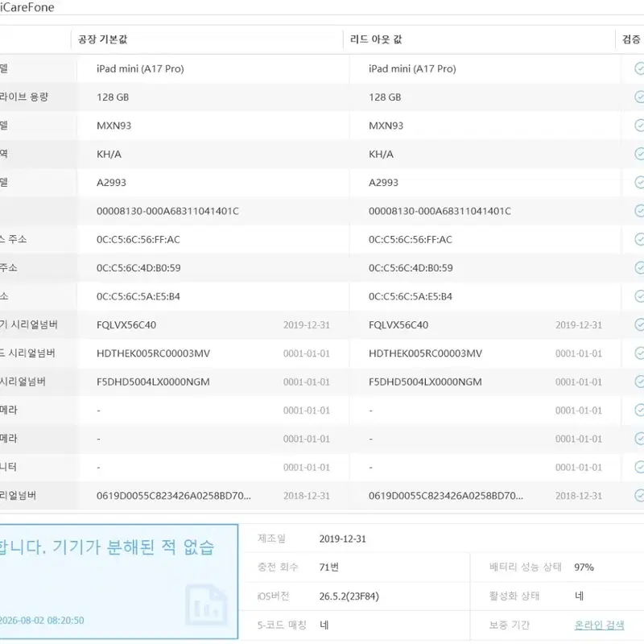Click the iCareFone window title

pyautogui.click(x=27, y=7)
